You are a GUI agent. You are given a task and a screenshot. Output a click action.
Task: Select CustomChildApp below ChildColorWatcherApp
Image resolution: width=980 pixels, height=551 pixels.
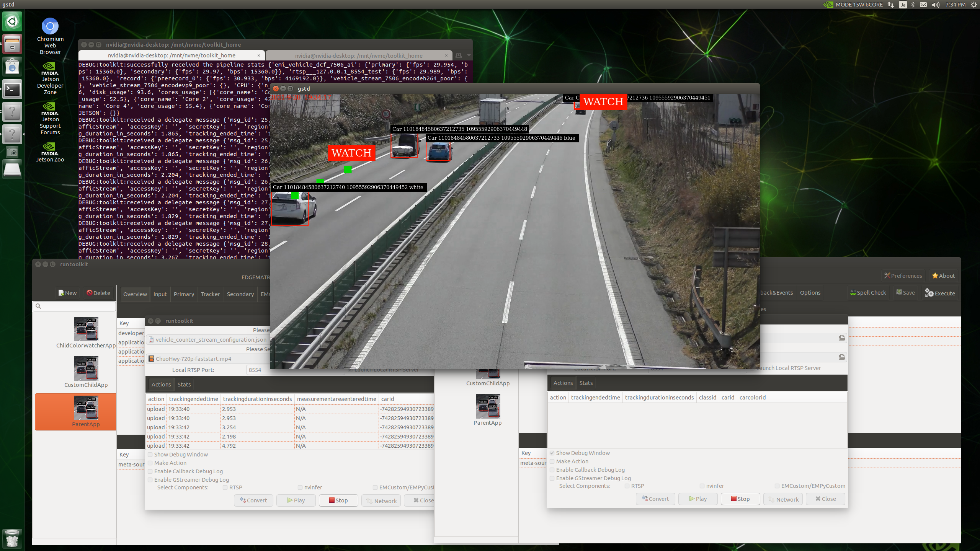pos(86,372)
